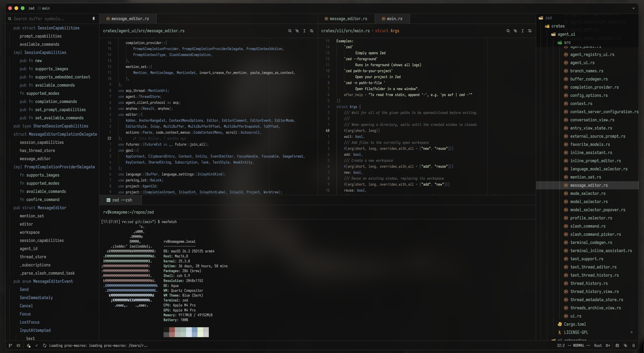Image resolution: width=644 pixels, height=353 pixels.
Task: Open the chevron dropdown in the title bar
Action: coord(633,8)
